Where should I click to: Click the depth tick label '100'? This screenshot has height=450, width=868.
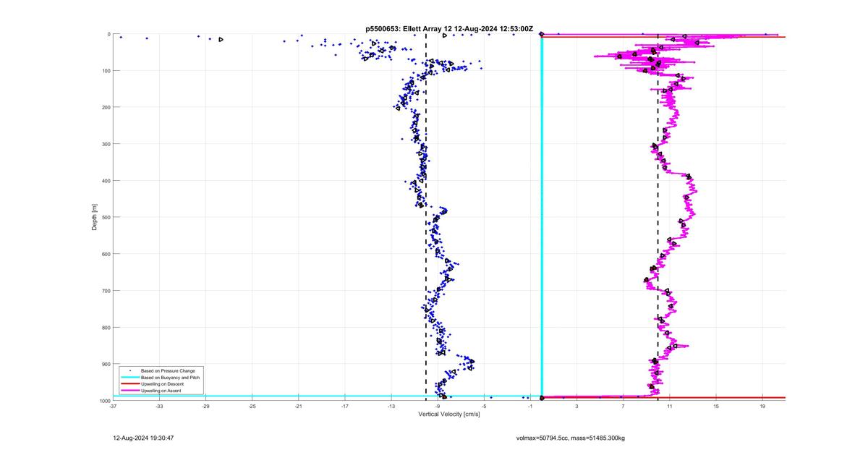105,71
